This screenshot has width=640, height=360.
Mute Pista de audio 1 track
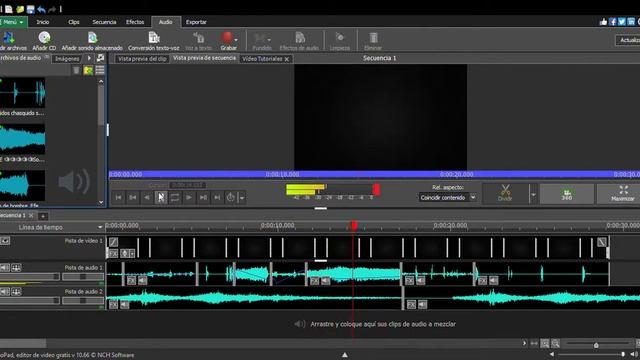(x=5, y=268)
